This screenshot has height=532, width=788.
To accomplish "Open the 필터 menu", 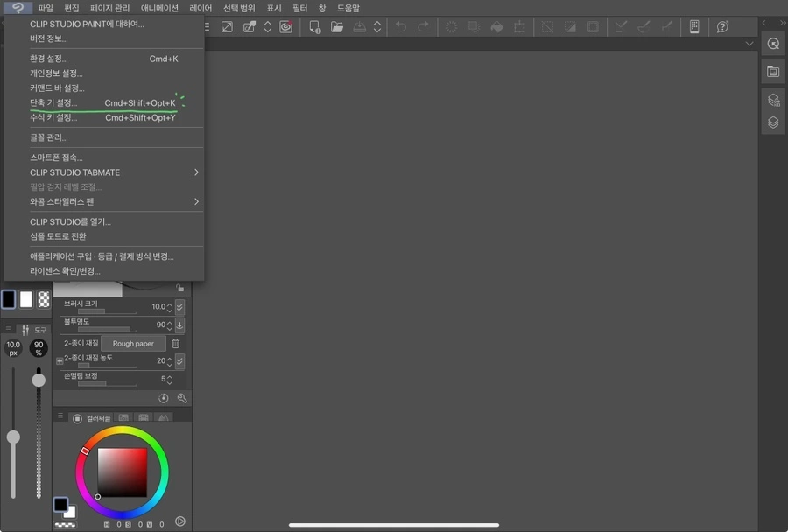I will coord(299,8).
